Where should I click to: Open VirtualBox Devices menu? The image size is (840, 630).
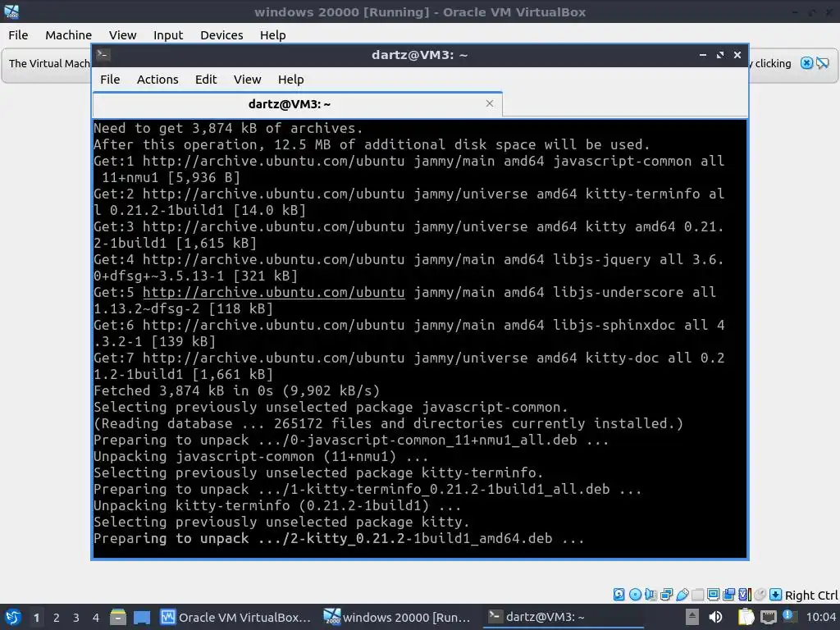(x=221, y=34)
